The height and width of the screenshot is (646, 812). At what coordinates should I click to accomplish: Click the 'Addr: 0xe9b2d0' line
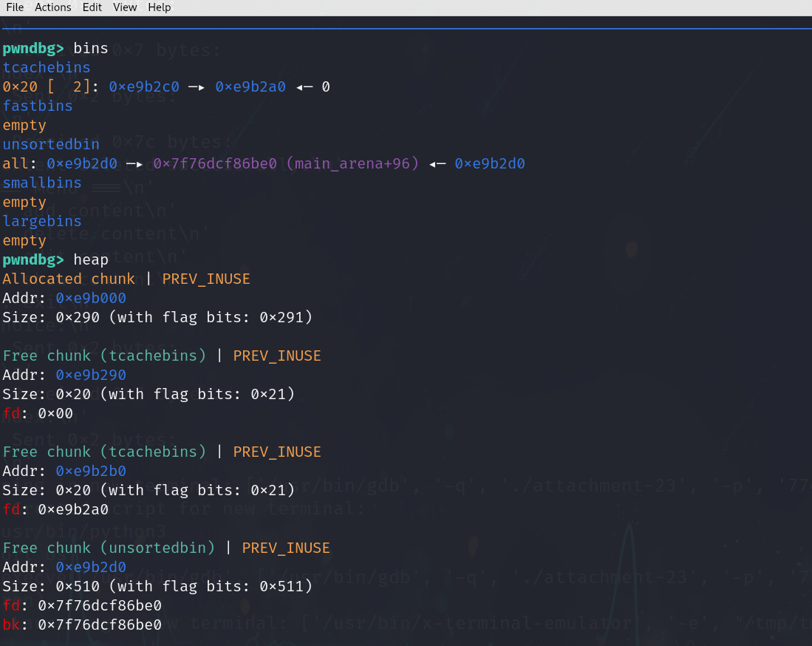click(x=64, y=567)
